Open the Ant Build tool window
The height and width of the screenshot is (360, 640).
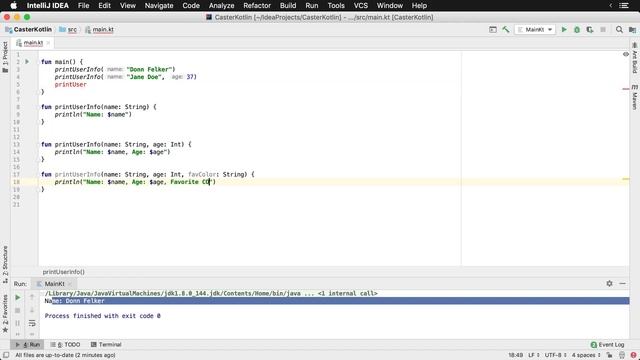(x=635, y=58)
